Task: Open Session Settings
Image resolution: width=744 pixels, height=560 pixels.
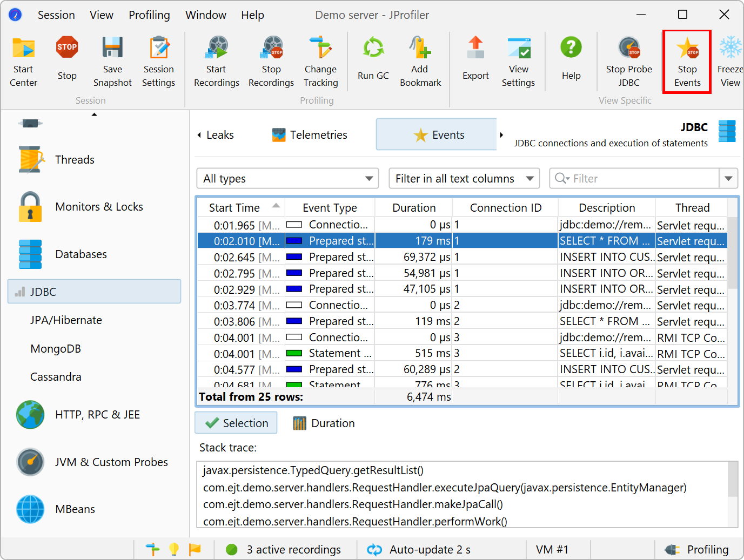Action: click(158, 62)
